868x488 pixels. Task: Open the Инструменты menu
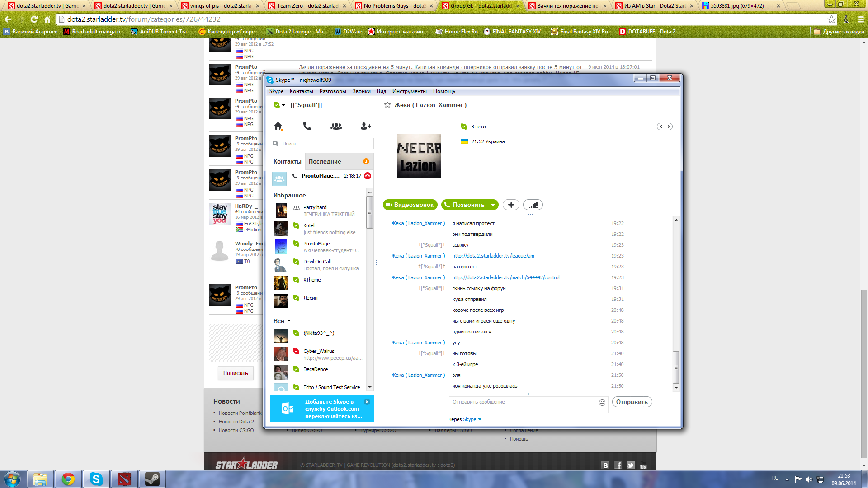pos(409,91)
